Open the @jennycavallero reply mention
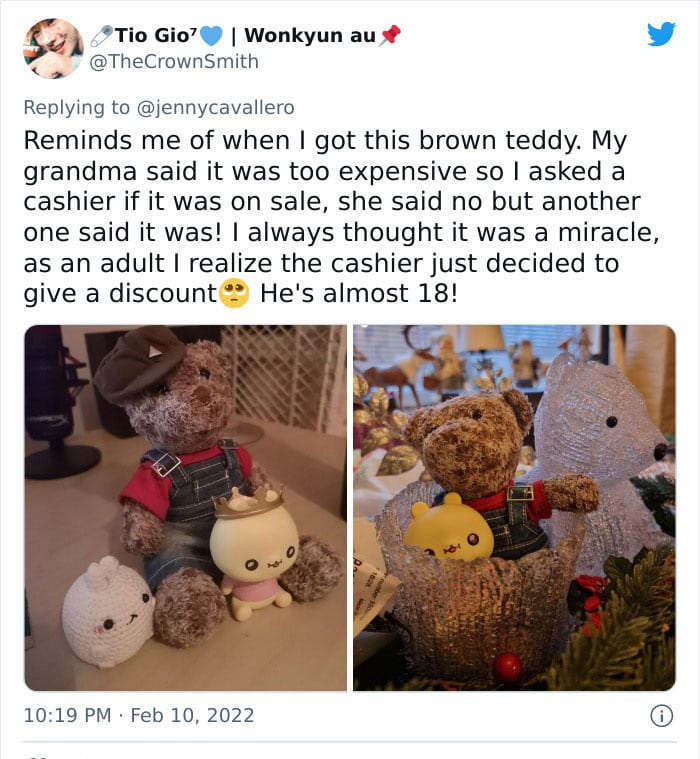The width and height of the screenshot is (700, 759). pyautogui.click(x=215, y=107)
